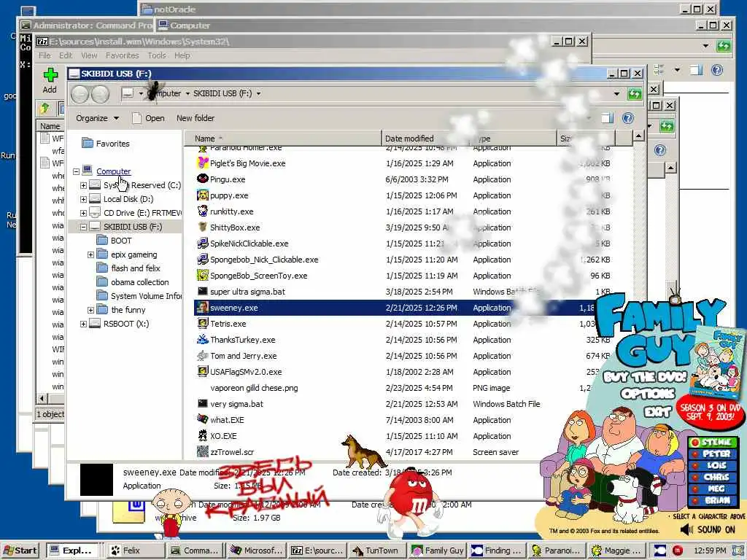Click the back arrow in SKIBIDI USB window

[x=80, y=94]
